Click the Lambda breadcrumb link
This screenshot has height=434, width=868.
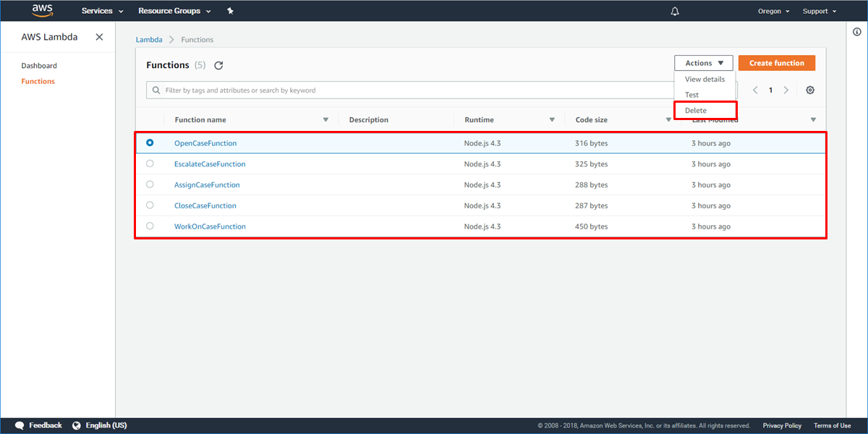tap(149, 40)
